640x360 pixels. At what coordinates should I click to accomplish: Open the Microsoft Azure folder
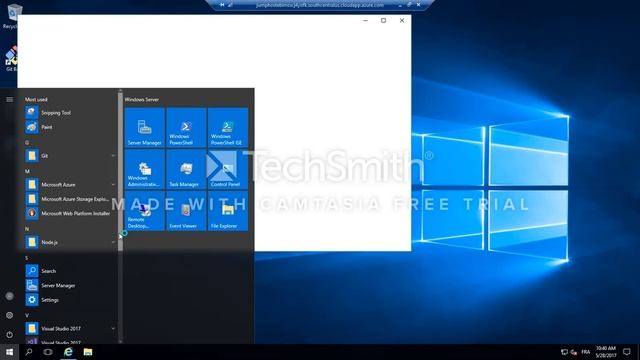(70, 184)
